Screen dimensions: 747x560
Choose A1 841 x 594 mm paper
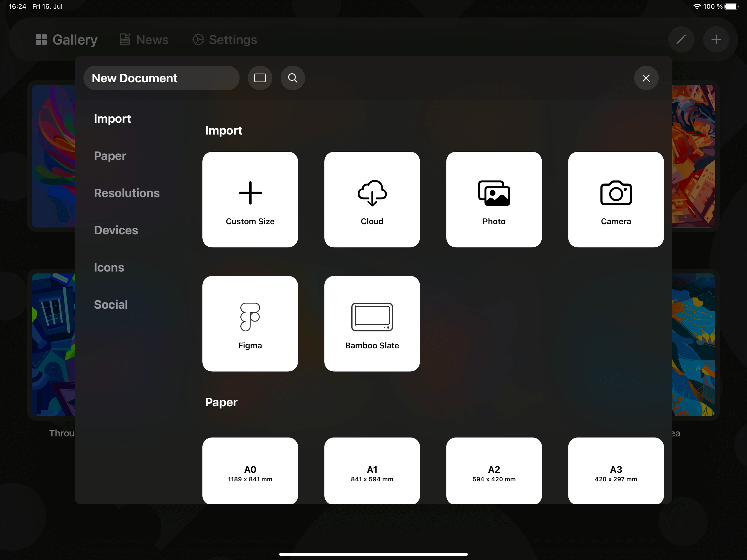coord(372,471)
